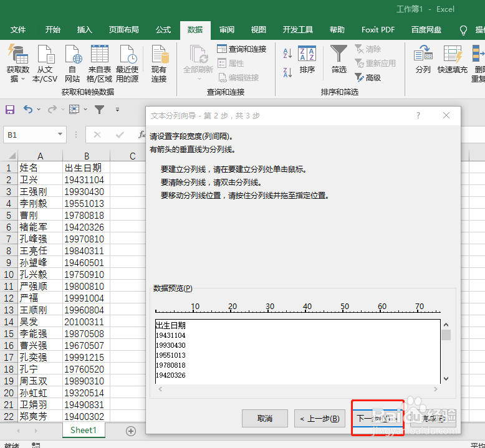Click Properties (属性) in the ribbon
The height and width of the screenshot is (448, 485).
231,64
